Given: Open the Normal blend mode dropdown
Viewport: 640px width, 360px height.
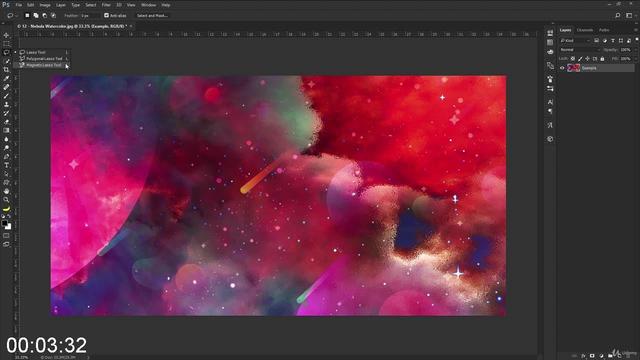Looking at the screenshot, I should (x=580, y=50).
